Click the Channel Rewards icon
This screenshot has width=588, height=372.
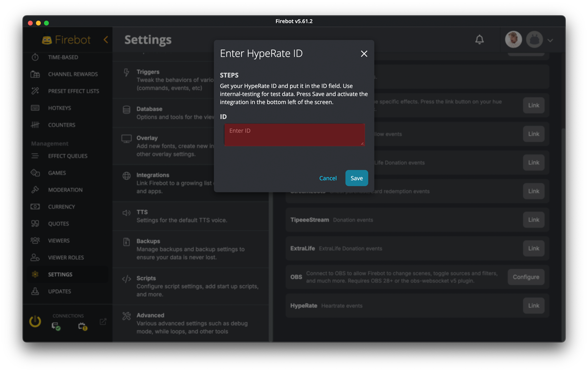pyautogui.click(x=35, y=74)
